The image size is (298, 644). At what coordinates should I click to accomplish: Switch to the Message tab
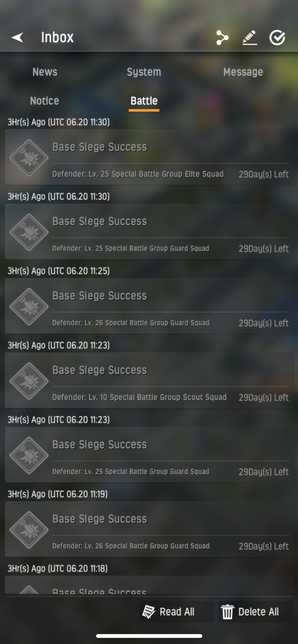[243, 72]
